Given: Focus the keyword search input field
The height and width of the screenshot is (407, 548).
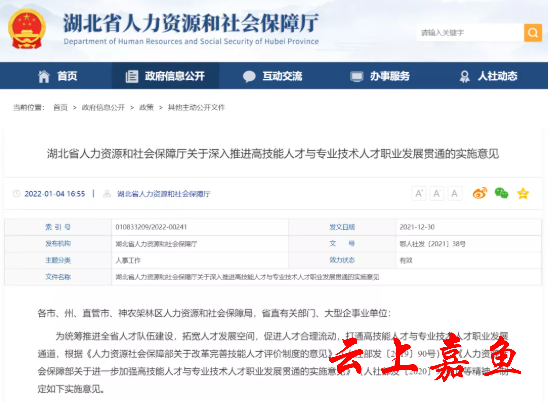Looking at the screenshot, I should tap(470, 33).
